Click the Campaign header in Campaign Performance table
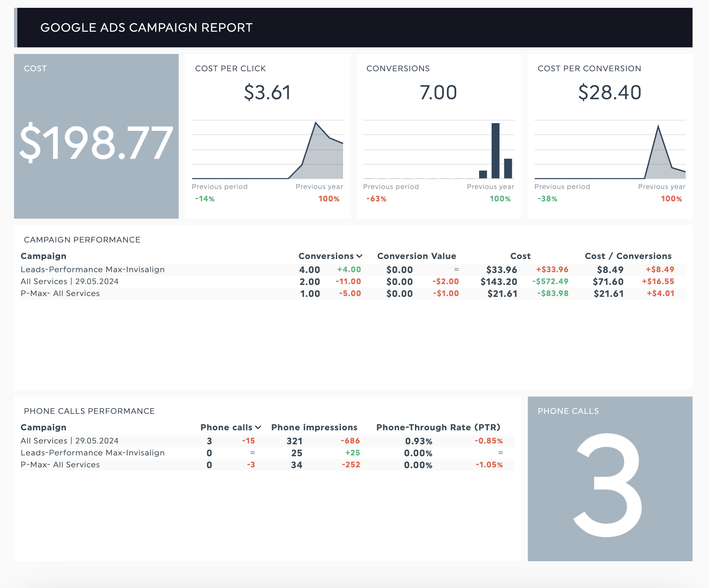The width and height of the screenshot is (709, 588). pos(43,256)
